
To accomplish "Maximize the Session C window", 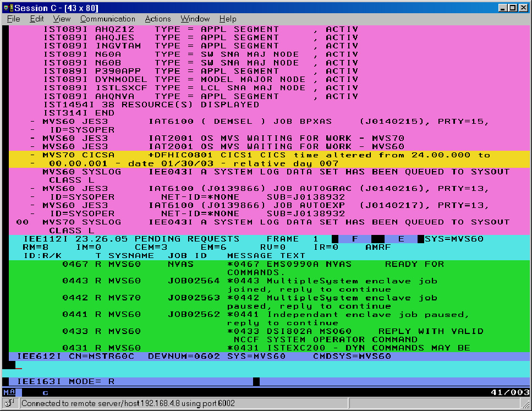I will 512,8.
